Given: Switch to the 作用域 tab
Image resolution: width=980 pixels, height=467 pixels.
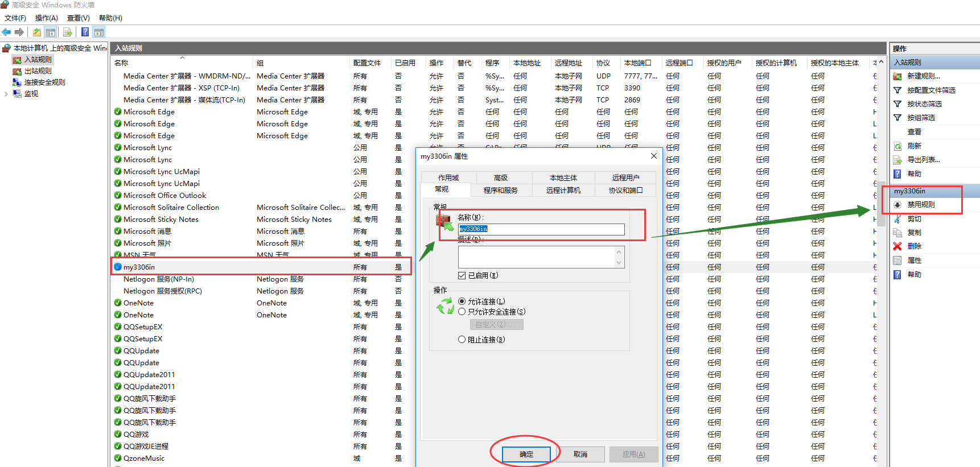Looking at the screenshot, I should tap(448, 177).
